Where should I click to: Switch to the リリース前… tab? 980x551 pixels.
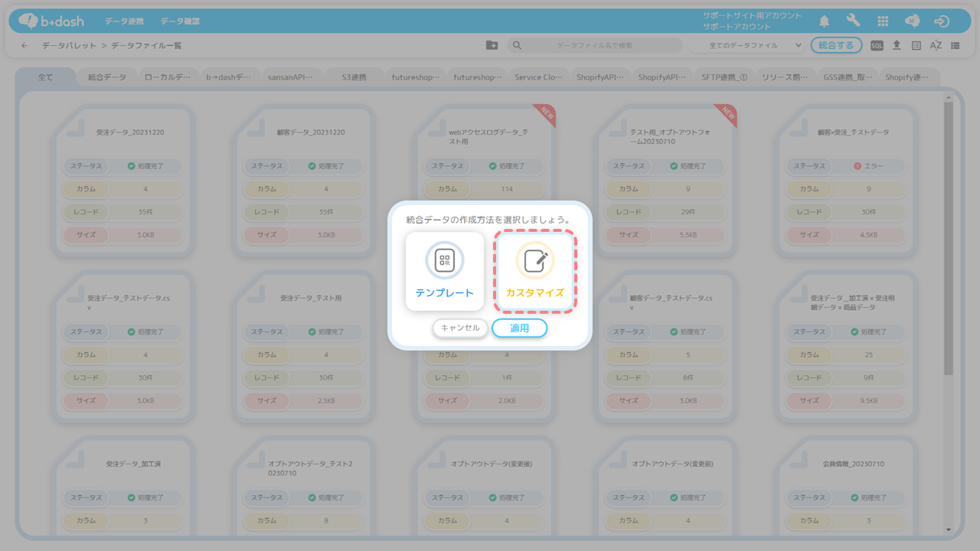[x=786, y=77]
